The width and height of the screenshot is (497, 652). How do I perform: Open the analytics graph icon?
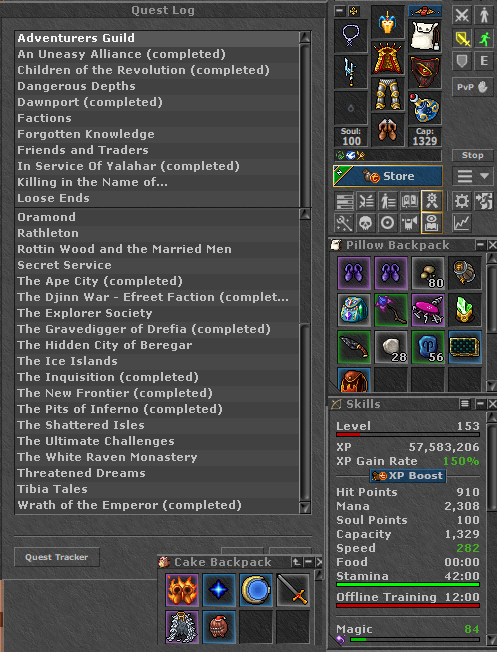pyautogui.click(x=462, y=223)
